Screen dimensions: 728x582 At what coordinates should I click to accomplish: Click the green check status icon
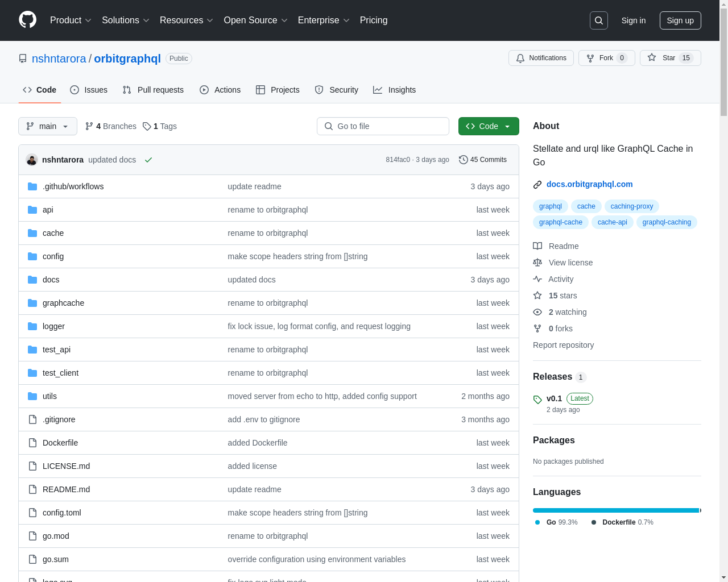[x=148, y=160]
